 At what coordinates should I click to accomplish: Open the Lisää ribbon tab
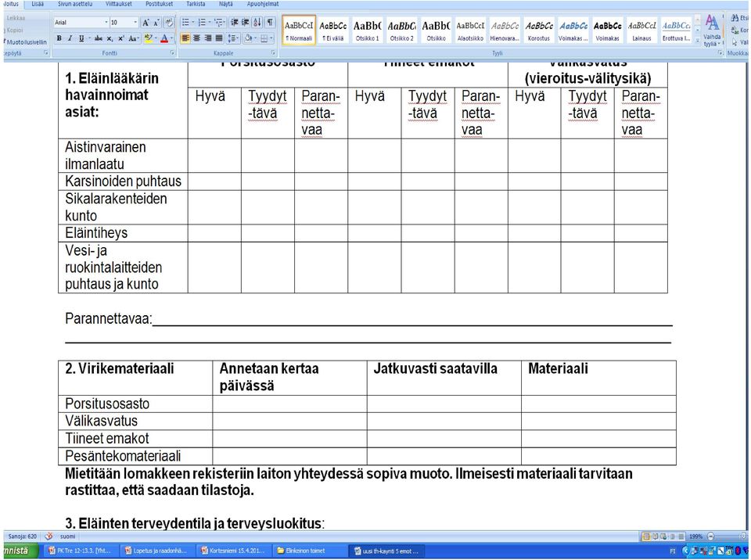(38, 4)
